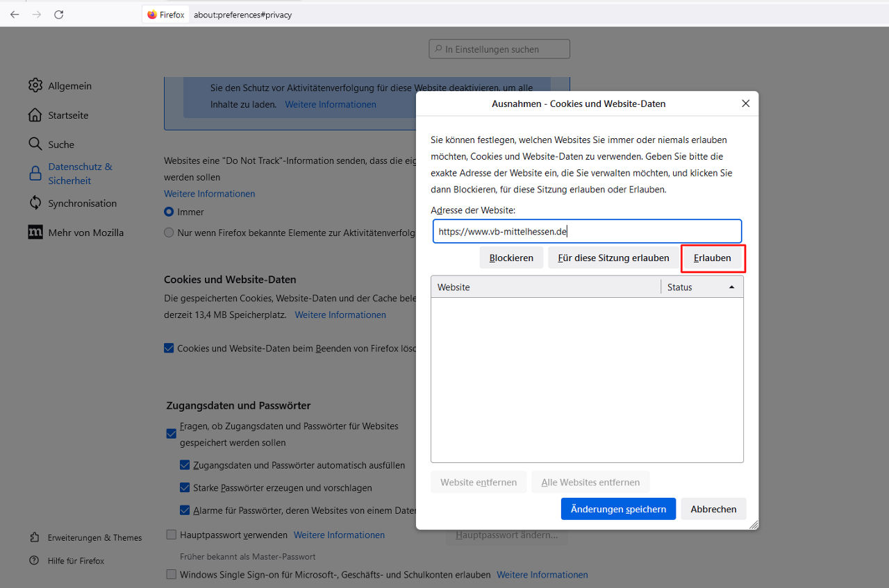Viewport: 889px width, 588px height.
Task: Click the browser page reload icon
Action: tap(59, 14)
